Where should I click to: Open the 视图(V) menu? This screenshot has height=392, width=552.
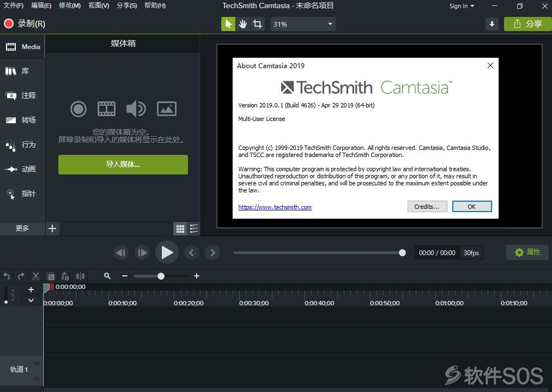pyautogui.click(x=99, y=5)
